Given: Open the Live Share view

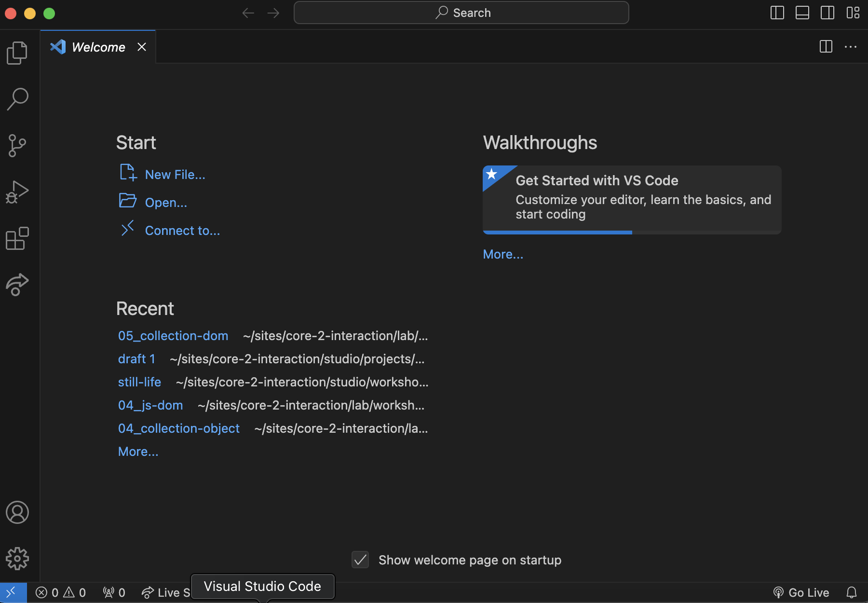Looking at the screenshot, I should (x=17, y=284).
